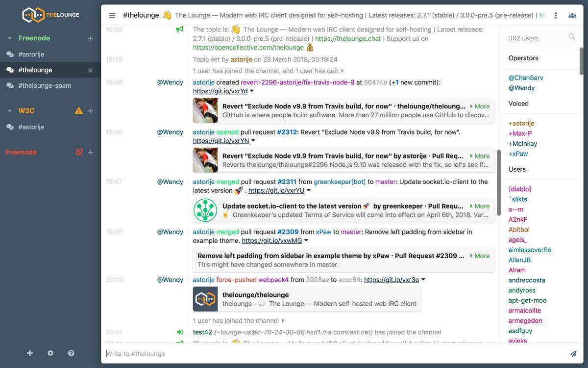Open the https://git.io/vxrYU link
The width and height of the screenshot is (588, 368).
[x=276, y=190]
